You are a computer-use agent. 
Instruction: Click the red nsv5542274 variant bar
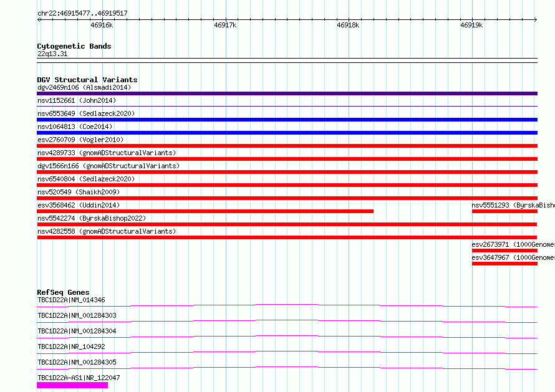pyautogui.click(x=287, y=224)
